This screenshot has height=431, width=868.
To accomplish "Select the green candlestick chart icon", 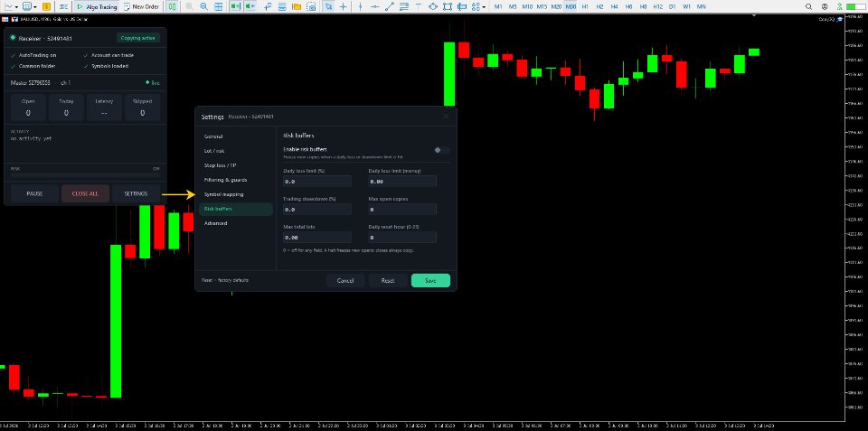I will [x=173, y=6].
